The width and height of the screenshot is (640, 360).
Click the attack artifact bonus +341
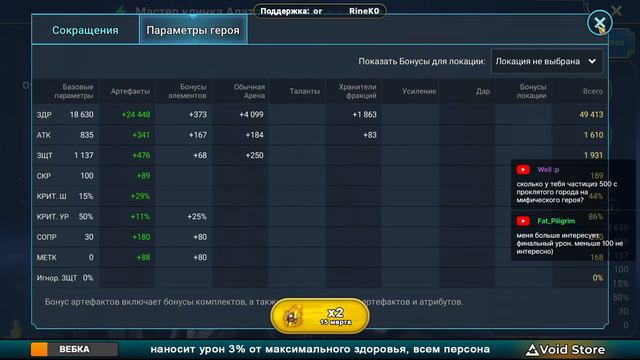click(141, 135)
